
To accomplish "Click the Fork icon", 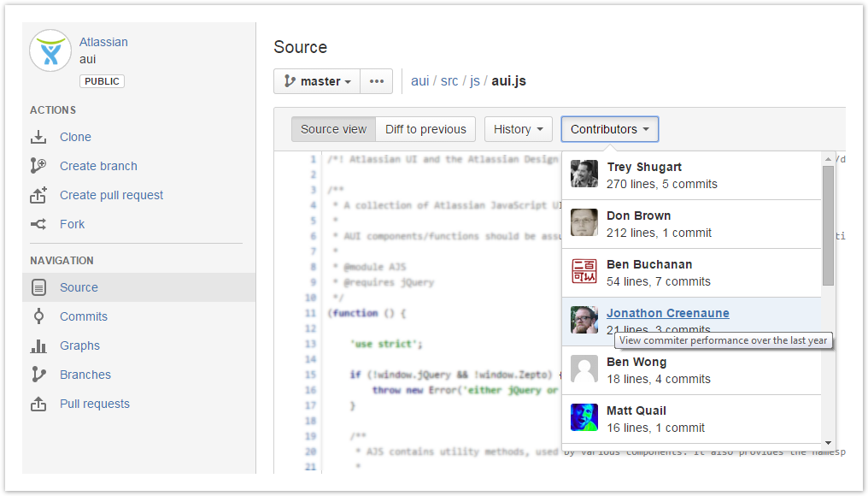I will [38, 224].
